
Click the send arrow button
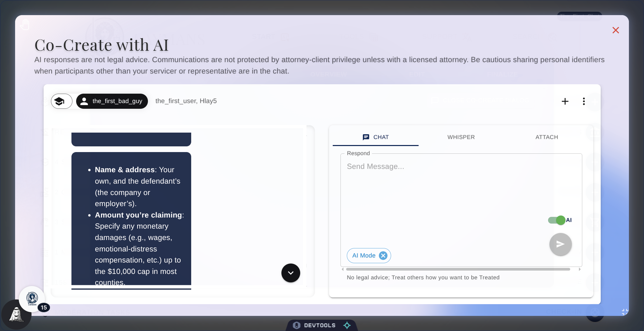tap(560, 244)
